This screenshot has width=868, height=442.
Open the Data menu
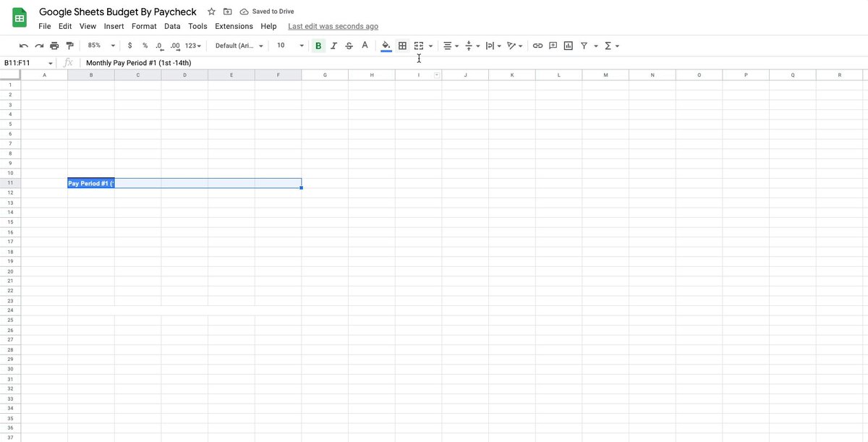(172, 26)
